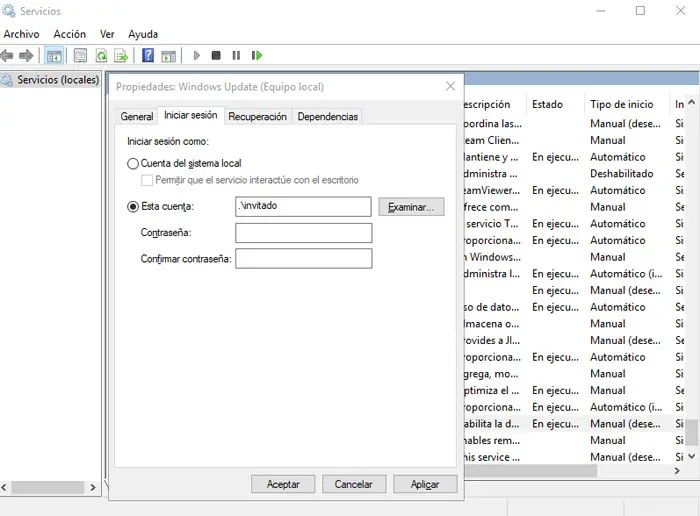
Task: Pause the service with the pause icon
Action: click(236, 56)
